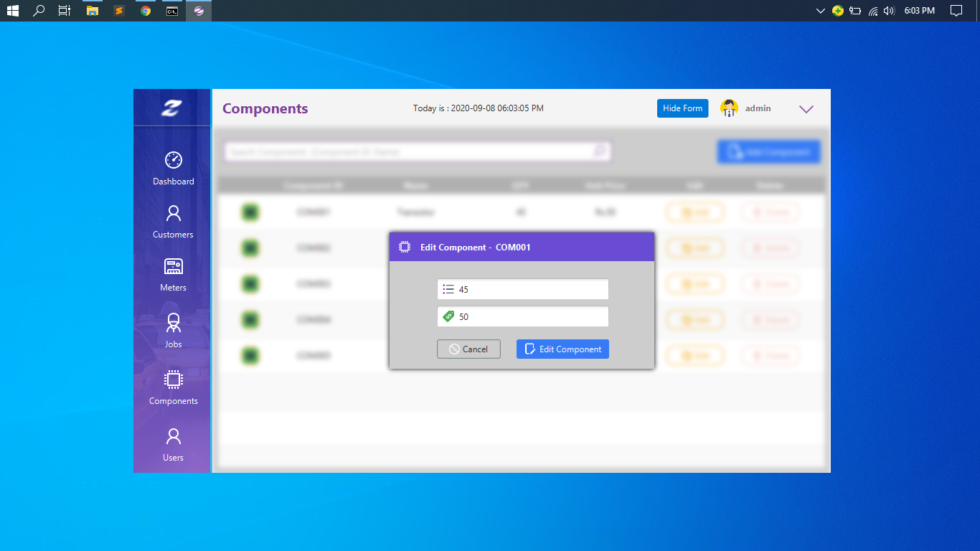Image resolution: width=980 pixels, height=551 pixels.
Task: Click the battery power tray icon
Action: tap(854, 11)
